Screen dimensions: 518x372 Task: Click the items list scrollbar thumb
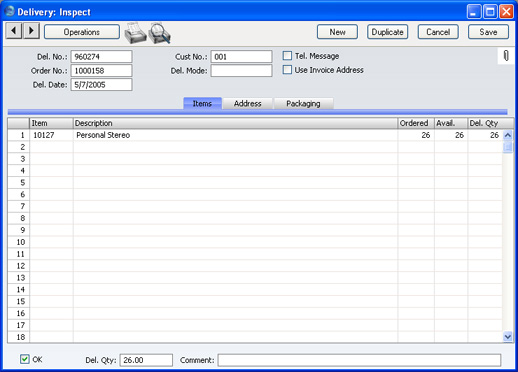(507, 147)
